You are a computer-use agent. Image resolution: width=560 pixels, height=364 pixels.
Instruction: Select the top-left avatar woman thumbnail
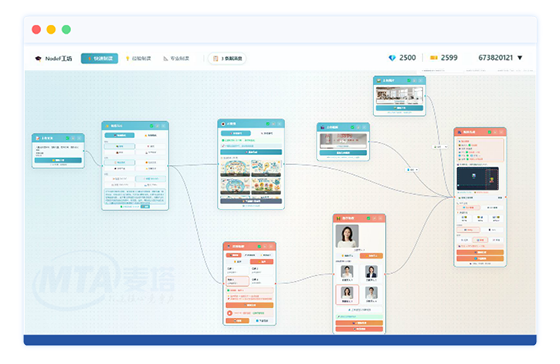347,272
